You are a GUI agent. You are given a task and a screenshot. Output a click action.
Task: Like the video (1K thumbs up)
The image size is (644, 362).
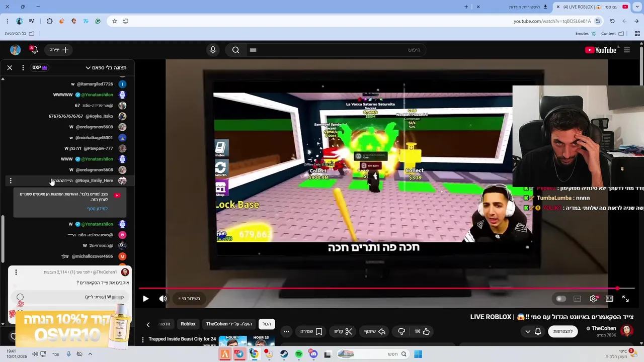click(422, 331)
